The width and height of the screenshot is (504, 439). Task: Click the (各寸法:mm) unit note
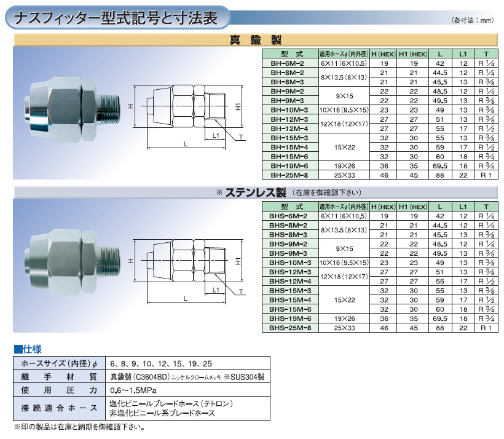click(473, 21)
